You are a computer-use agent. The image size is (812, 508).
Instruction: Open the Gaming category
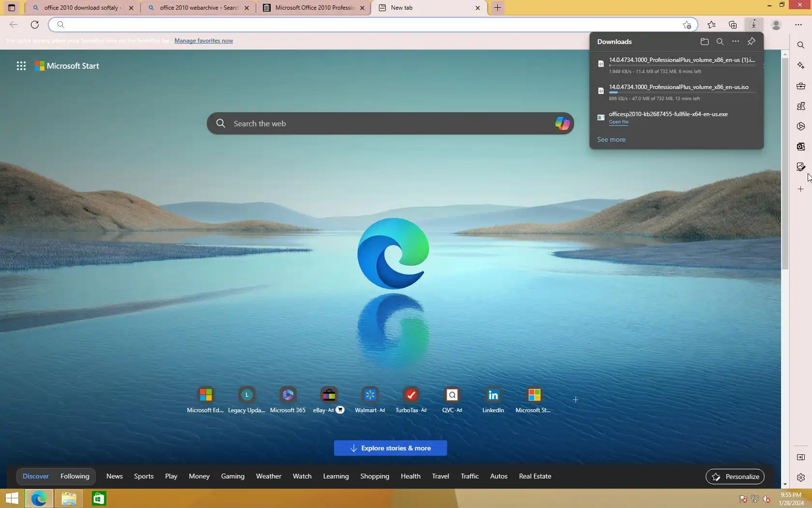(x=232, y=476)
